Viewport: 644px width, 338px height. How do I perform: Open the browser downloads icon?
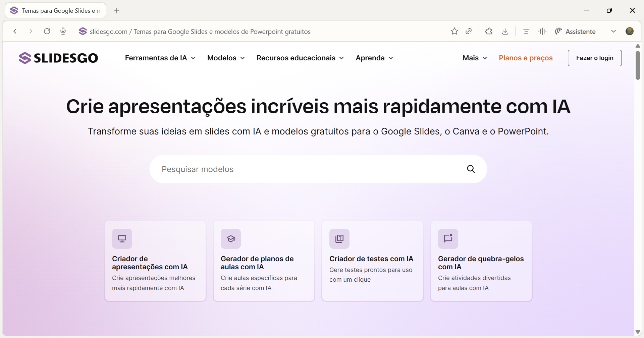(505, 32)
